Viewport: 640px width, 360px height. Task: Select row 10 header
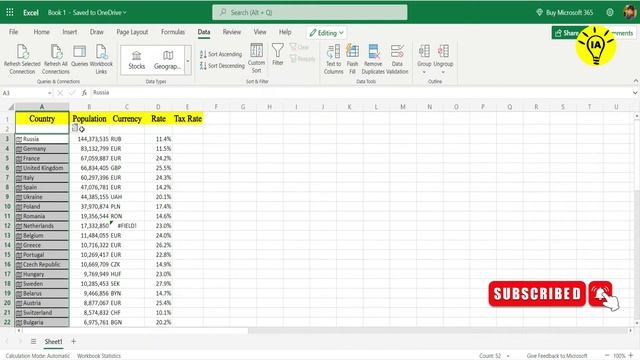pos(7,207)
